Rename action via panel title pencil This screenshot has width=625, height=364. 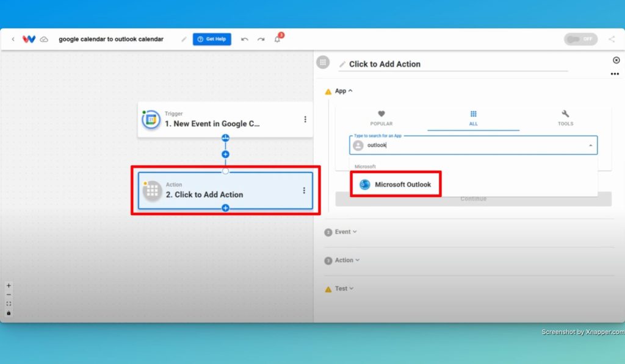(x=342, y=64)
